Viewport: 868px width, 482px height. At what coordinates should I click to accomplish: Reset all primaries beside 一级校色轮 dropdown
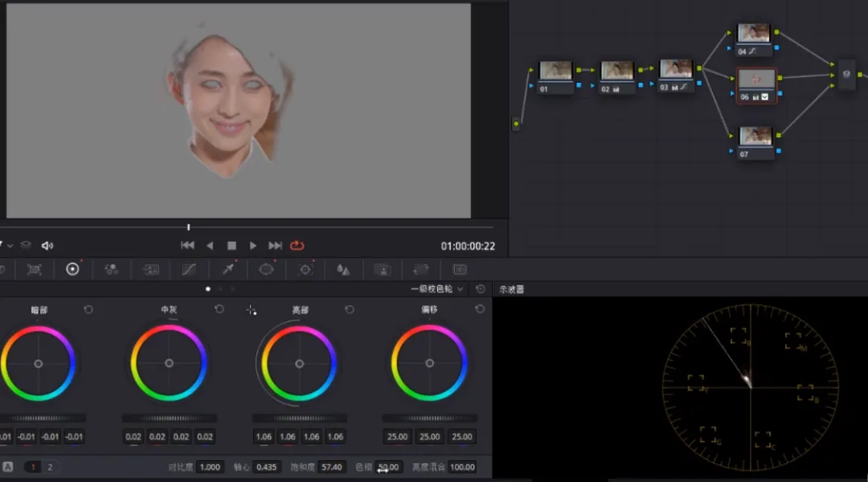coord(481,289)
